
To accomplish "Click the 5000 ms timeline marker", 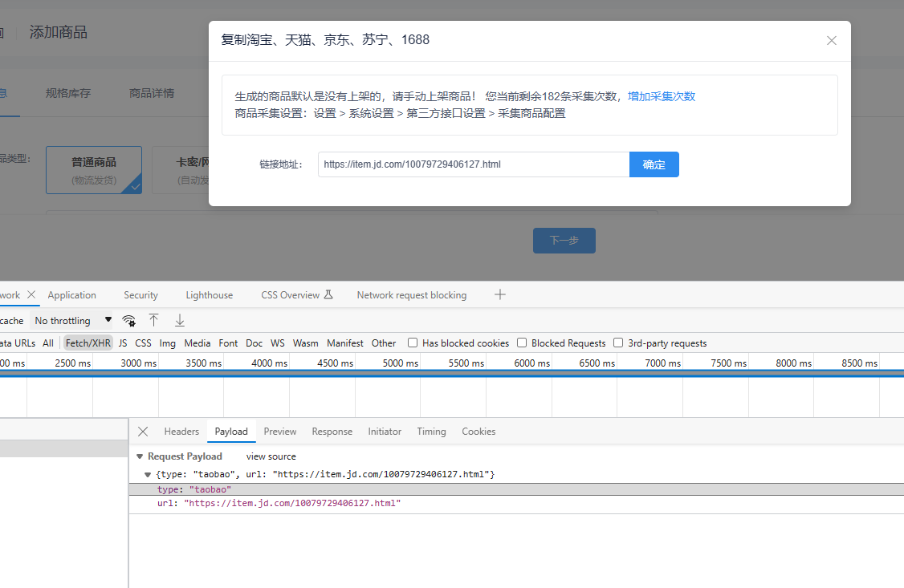I will click(400, 363).
